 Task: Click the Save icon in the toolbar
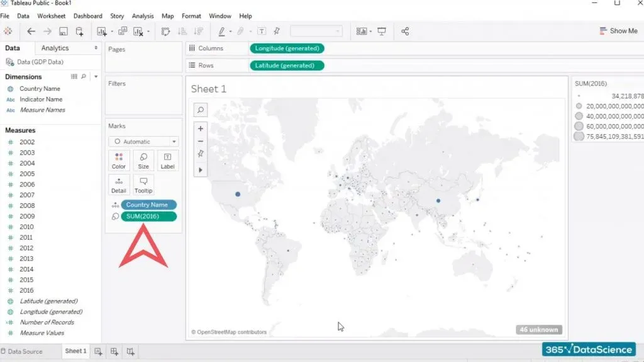pos(63,31)
